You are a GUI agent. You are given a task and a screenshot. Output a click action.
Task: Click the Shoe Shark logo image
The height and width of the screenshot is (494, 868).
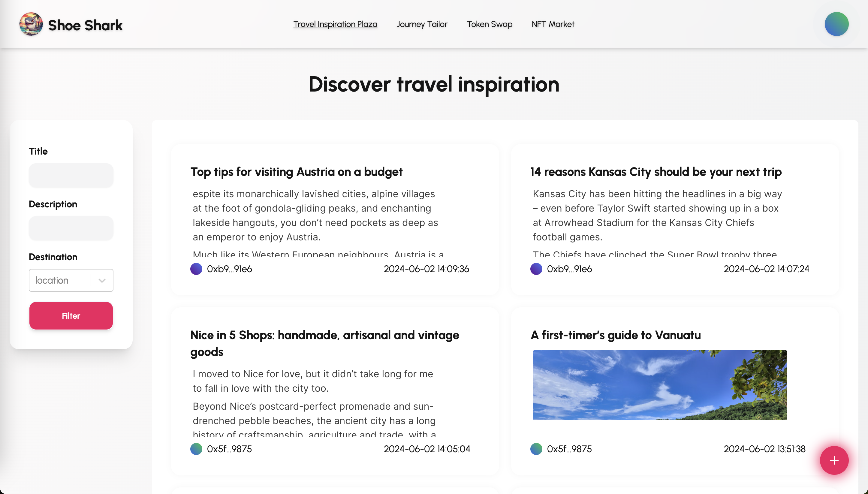pos(31,24)
